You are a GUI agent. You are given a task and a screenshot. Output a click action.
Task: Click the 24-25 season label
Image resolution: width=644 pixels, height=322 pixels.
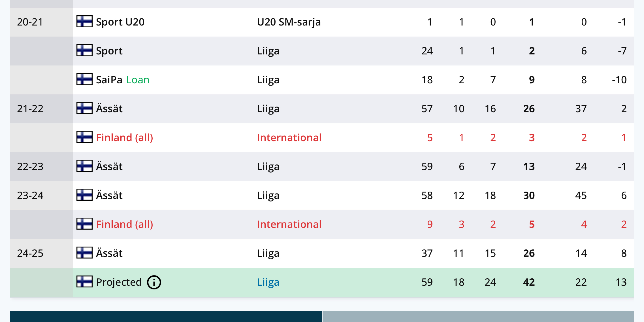30,253
